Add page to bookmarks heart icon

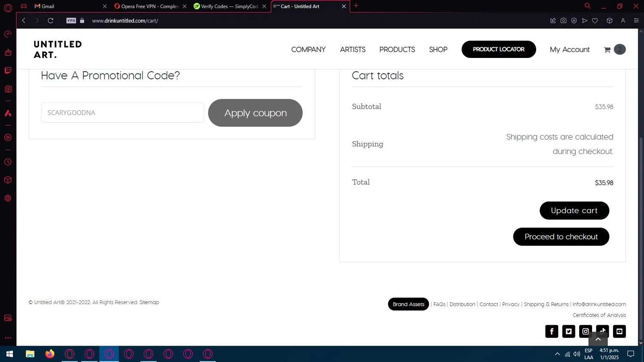pyautogui.click(x=595, y=21)
